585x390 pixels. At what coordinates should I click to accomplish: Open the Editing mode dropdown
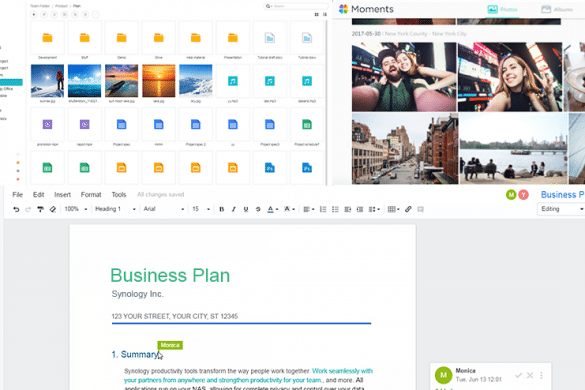pos(561,209)
